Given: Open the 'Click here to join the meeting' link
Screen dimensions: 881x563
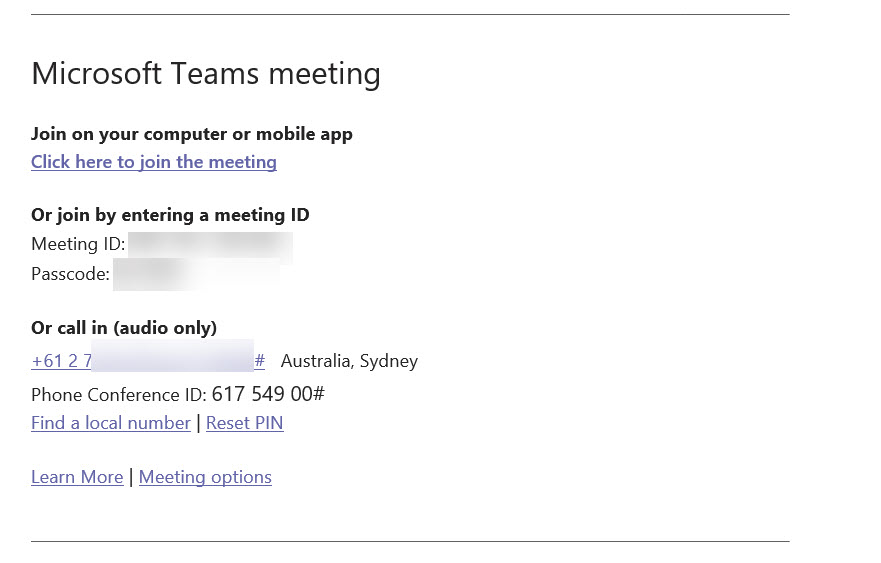Looking at the screenshot, I should 153,162.
